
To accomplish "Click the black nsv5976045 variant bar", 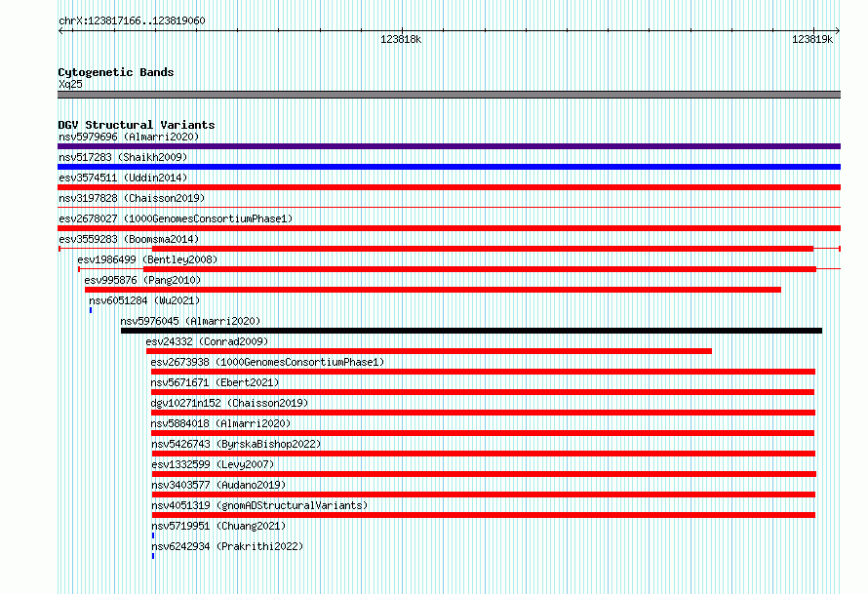I will [472, 331].
